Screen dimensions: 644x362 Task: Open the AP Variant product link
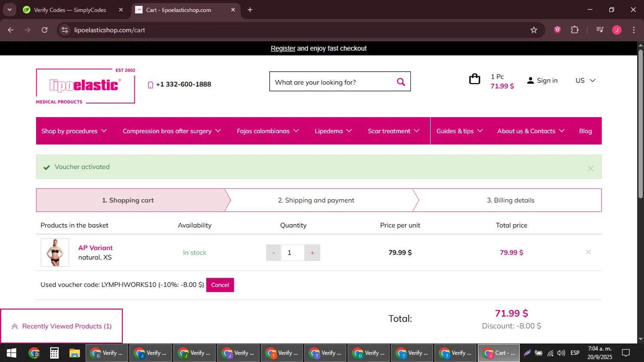coord(95,248)
